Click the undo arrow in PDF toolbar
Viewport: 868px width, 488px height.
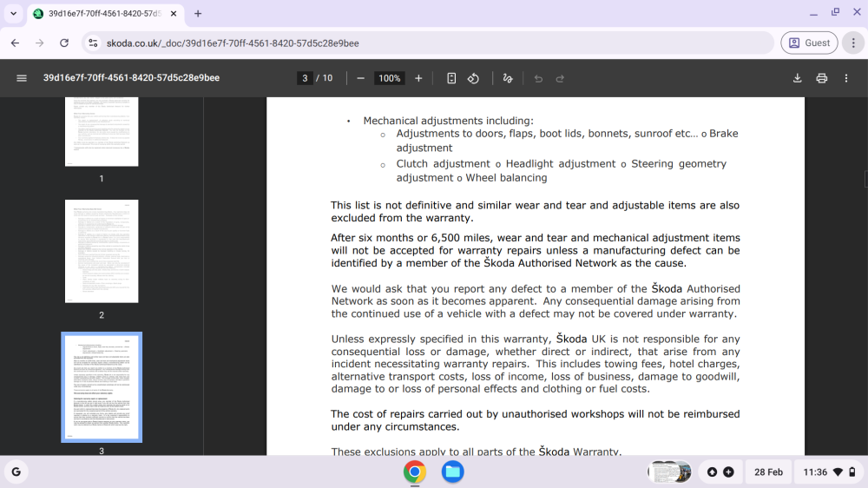(538, 79)
